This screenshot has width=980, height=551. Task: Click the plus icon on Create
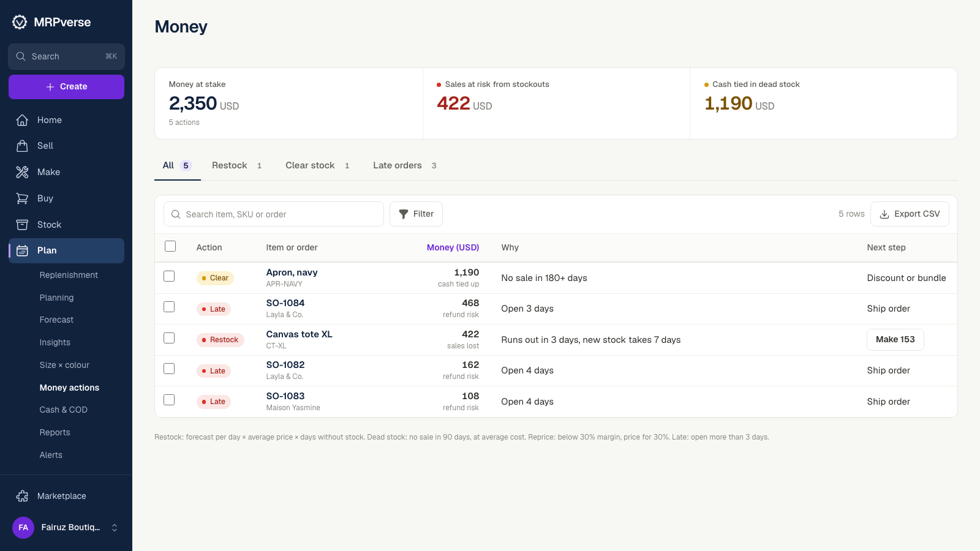(50, 87)
